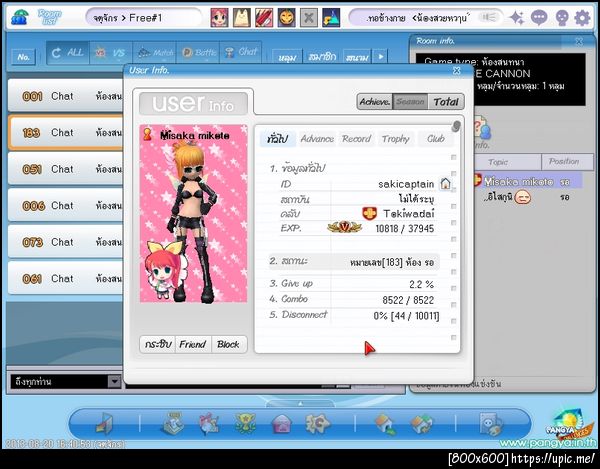The width and height of the screenshot is (600, 469).
Task: Click the paperclip icon on user notepad
Action: pos(456,126)
